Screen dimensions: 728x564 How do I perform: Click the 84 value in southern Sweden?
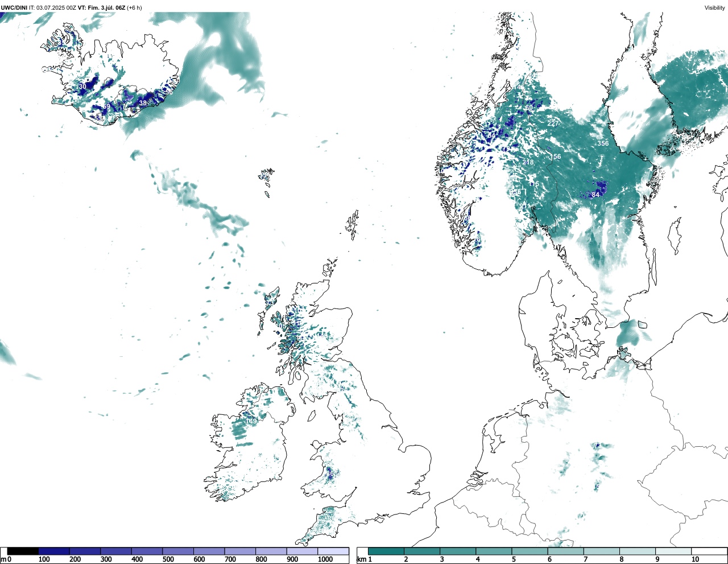595,195
